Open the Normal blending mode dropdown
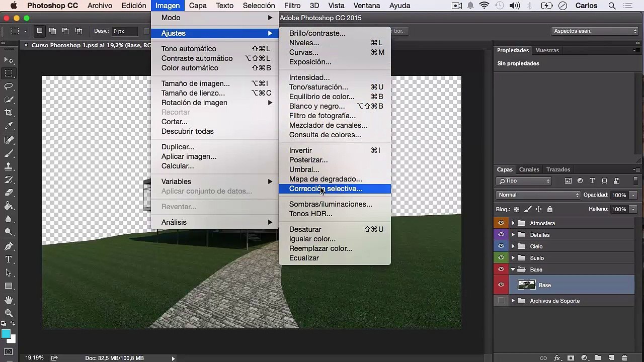Screen dimensions: 644x362 coord(538,195)
